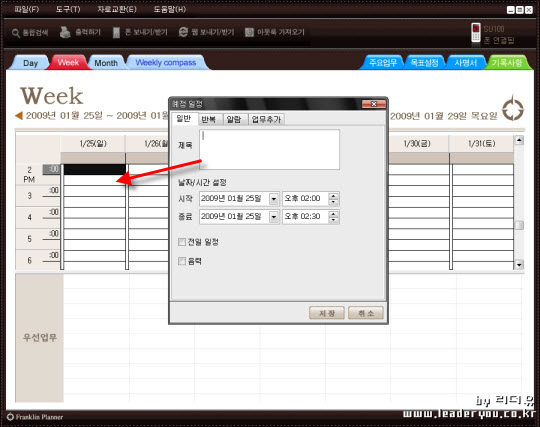Image resolution: width=540 pixels, height=427 pixels.
Task: Click the compass icon beside the date
Action: [x=513, y=108]
